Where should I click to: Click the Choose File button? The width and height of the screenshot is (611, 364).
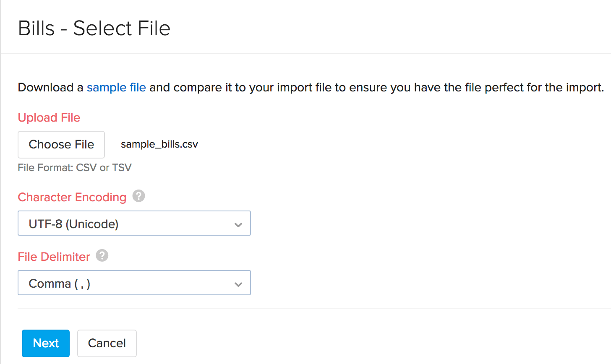click(x=61, y=144)
